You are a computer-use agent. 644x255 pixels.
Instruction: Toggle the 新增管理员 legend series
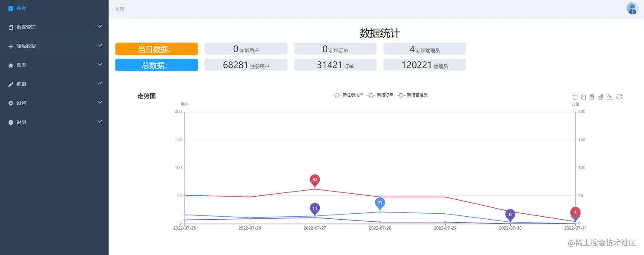pyautogui.click(x=412, y=95)
